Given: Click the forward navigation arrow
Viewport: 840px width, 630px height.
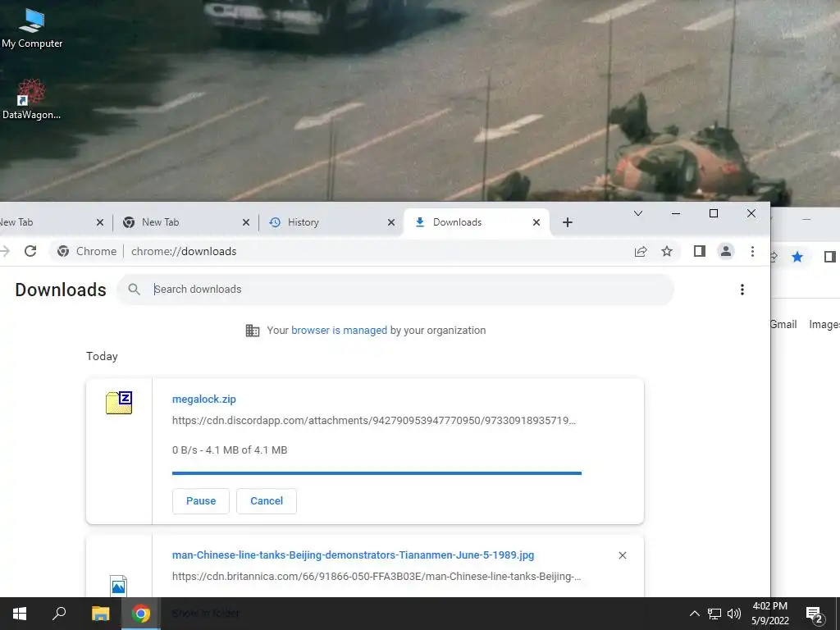Looking at the screenshot, I should point(6,251).
